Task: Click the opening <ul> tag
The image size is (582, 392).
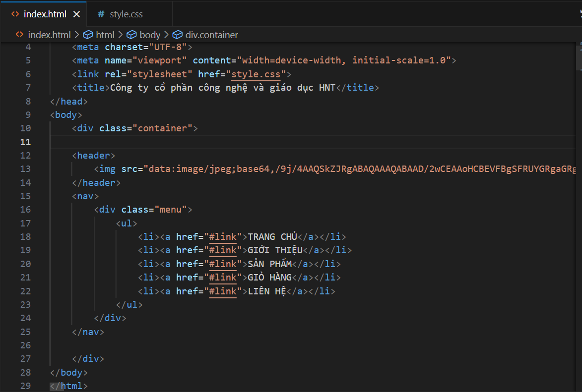Action: (127, 224)
